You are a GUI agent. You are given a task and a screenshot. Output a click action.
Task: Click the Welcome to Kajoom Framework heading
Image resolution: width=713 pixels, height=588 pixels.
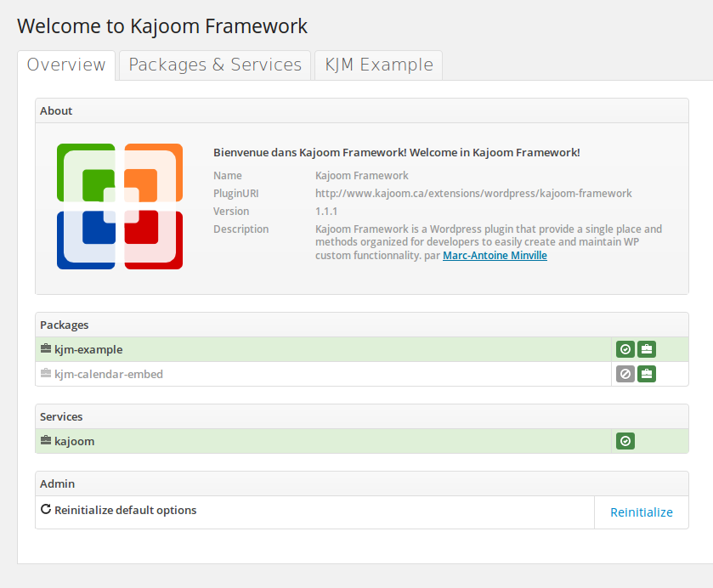(x=162, y=26)
